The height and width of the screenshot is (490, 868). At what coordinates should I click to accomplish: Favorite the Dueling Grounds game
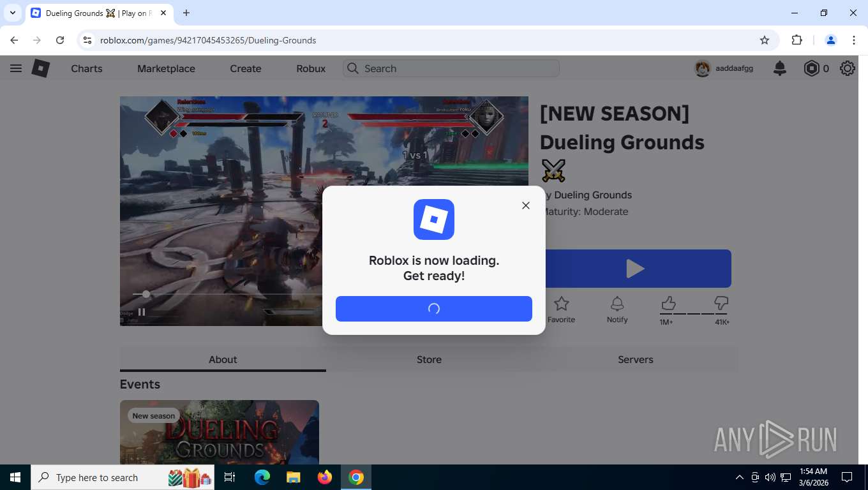(x=561, y=310)
